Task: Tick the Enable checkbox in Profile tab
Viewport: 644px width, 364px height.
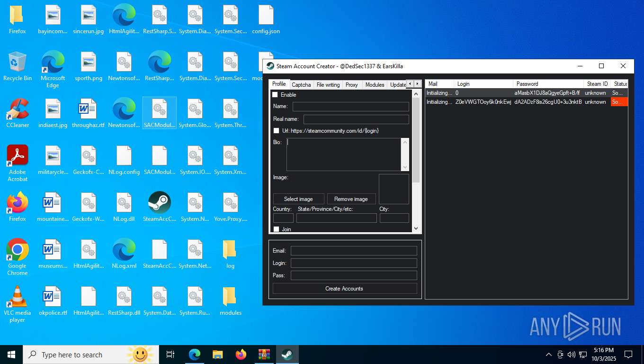Action: pos(275,95)
